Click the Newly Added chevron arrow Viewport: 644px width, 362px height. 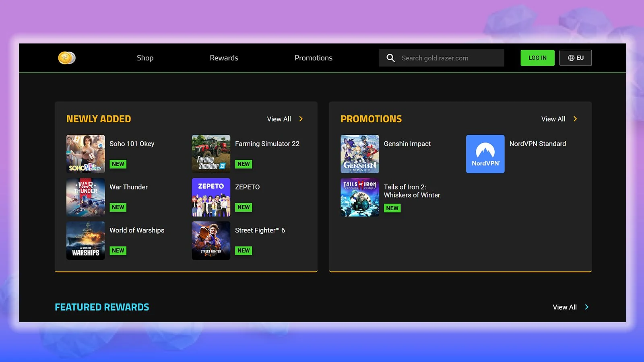tap(301, 119)
